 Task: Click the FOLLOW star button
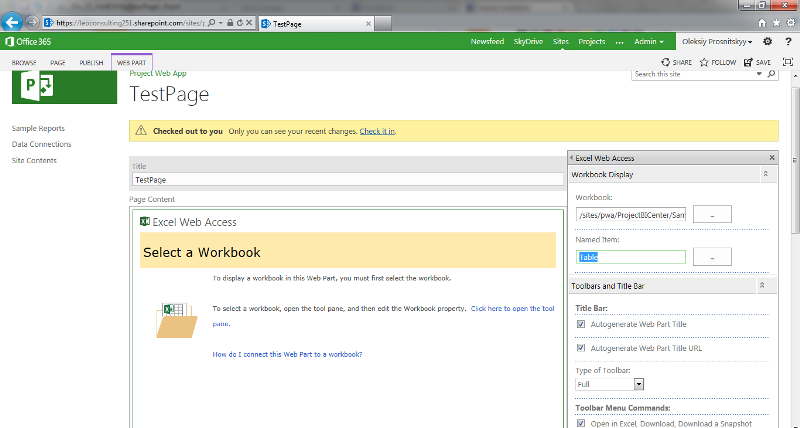[x=718, y=62]
